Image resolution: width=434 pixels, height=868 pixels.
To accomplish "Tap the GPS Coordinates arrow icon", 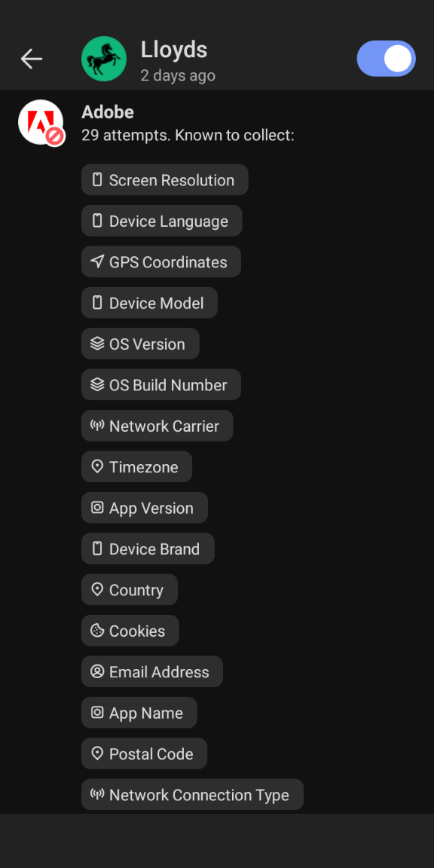I will point(97,261).
